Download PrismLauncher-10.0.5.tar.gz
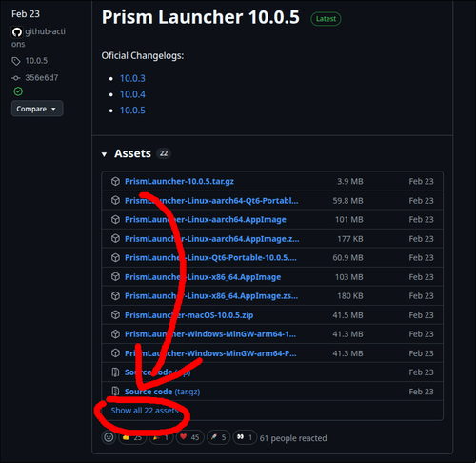Screen dimensions: 476x463 (x=179, y=181)
